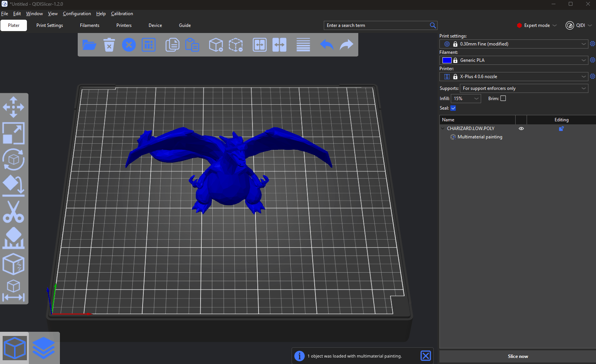Screen dimensions: 596x364
Task: Open the Calibration menu
Action: 122,14
